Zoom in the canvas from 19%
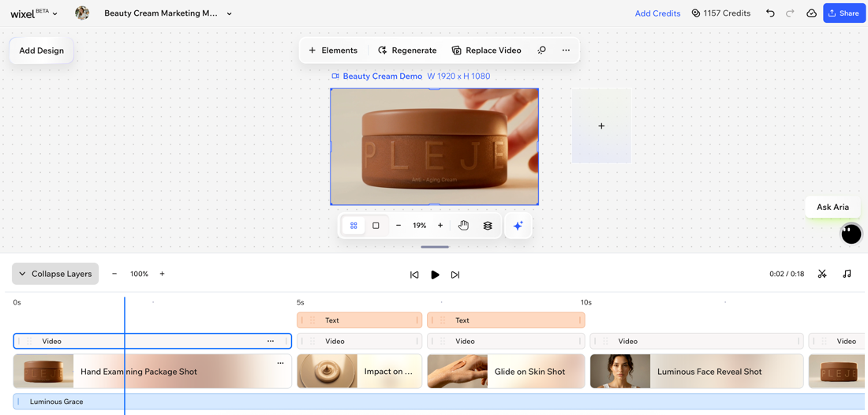This screenshot has width=868, height=415. pos(440,226)
